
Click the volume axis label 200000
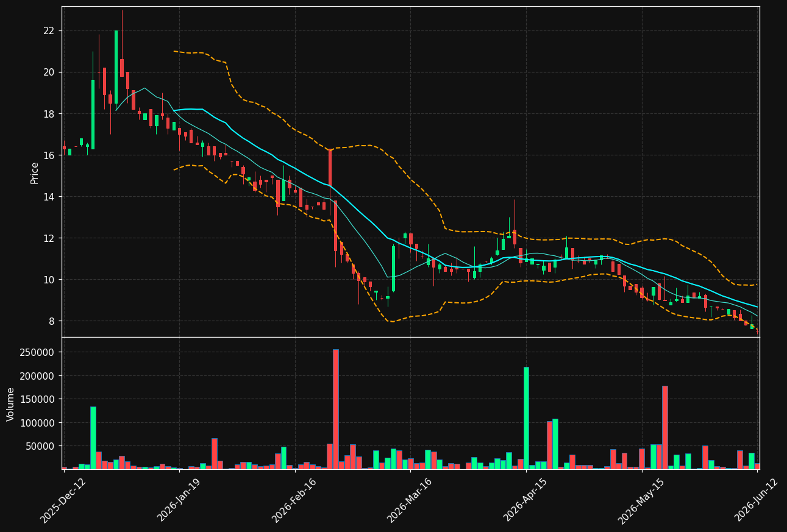[x=37, y=376]
